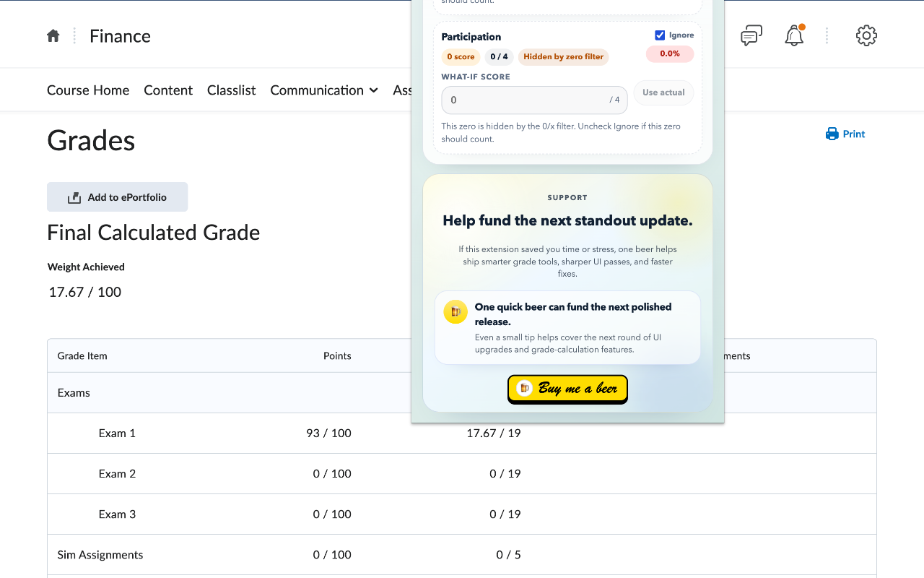This screenshot has width=924, height=578.
Task: Open the message alerts chat icon
Action: tap(751, 35)
